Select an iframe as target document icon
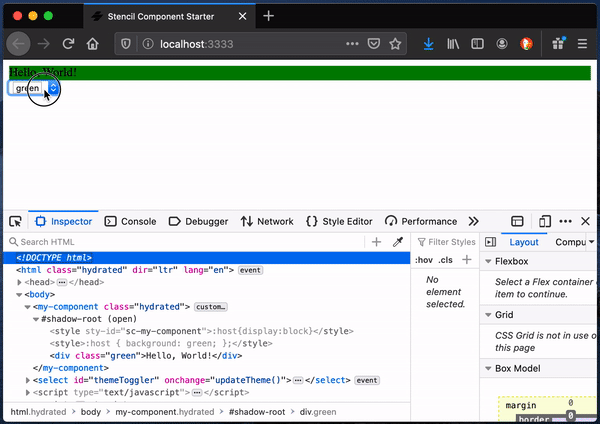 [517, 221]
